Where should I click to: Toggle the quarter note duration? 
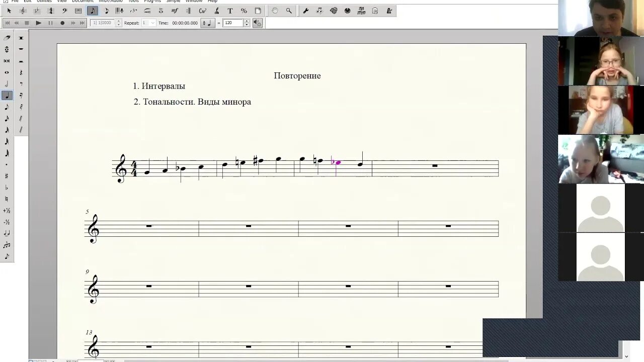(7, 96)
